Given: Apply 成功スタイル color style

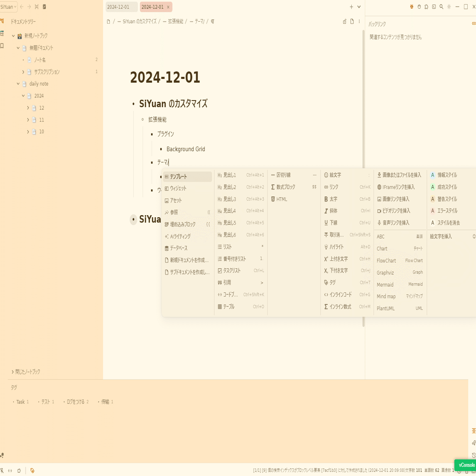Looking at the screenshot, I should [452, 187].
